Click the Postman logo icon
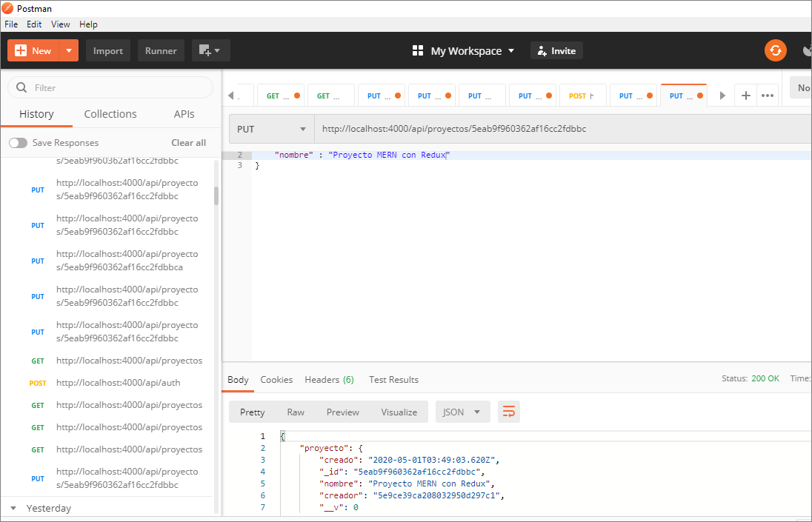 click(x=7, y=8)
